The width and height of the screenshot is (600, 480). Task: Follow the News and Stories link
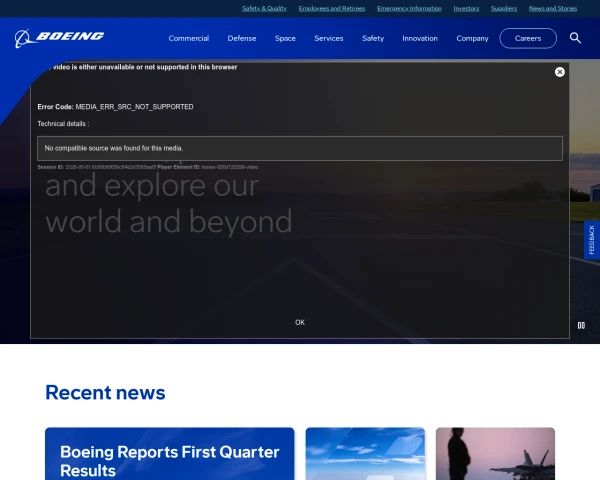click(x=553, y=8)
